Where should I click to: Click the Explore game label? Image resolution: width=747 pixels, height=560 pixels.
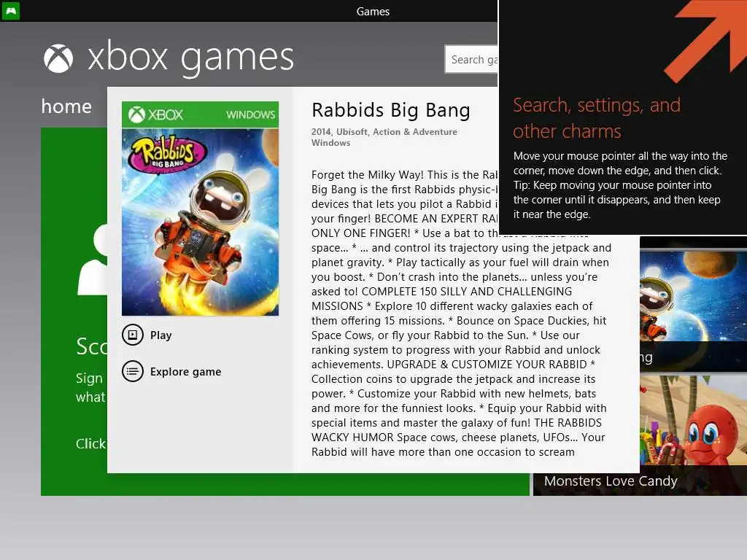(186, 372)
